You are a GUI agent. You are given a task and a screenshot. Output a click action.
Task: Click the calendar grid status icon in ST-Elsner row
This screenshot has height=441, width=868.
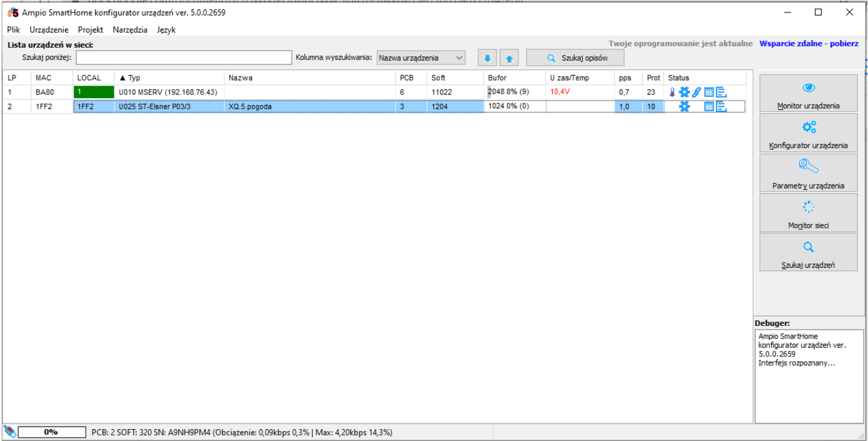[709, 106]
